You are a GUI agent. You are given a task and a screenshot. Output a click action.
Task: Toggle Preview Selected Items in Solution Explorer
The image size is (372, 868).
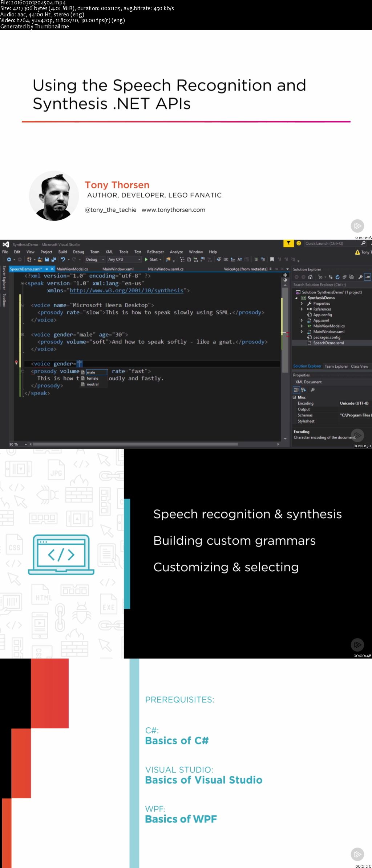click(368, 277)
